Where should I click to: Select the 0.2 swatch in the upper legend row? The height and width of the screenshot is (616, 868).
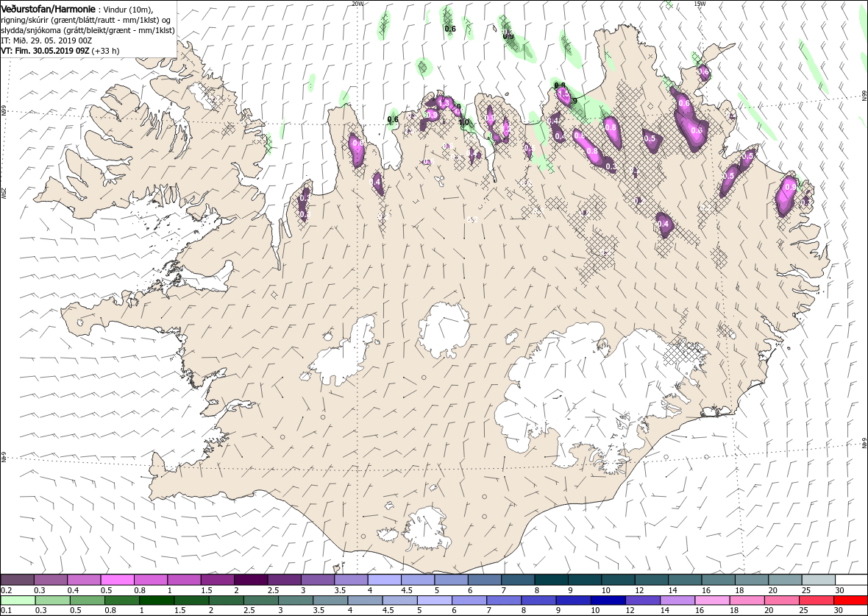pos(17,579)
